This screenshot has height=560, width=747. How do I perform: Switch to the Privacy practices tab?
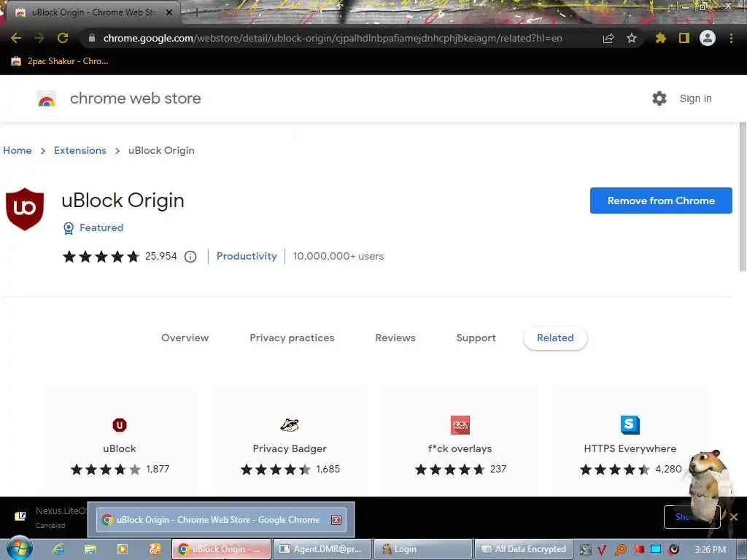(x=292, y=338)
